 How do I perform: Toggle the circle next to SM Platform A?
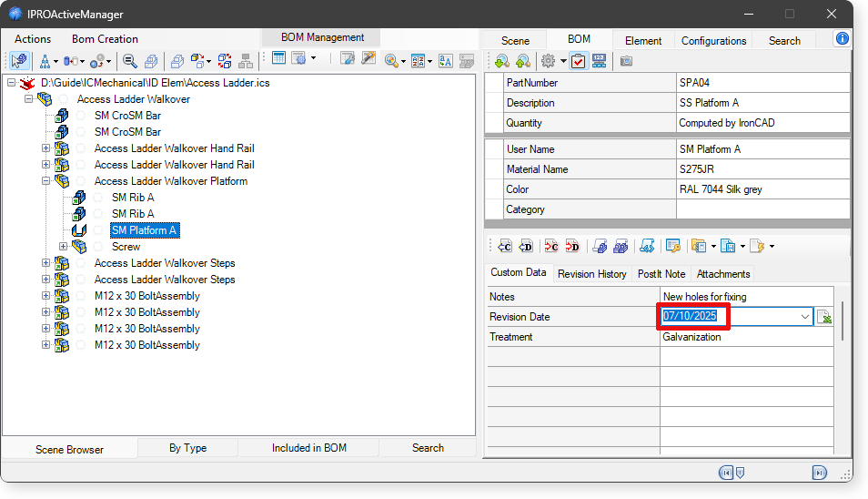coord(98,230)
